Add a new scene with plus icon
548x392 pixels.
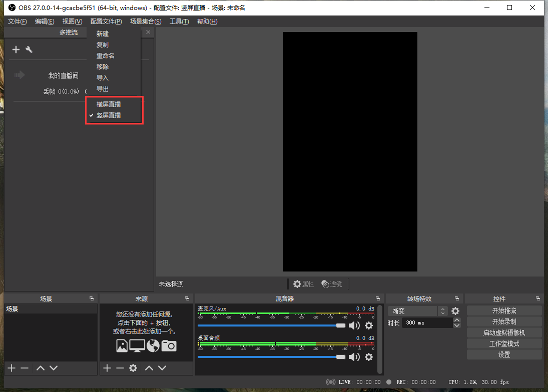coord(12,368)
